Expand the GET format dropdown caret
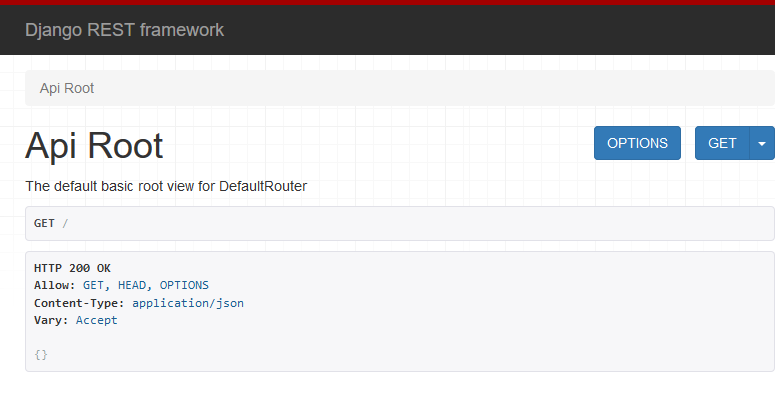Viewport: 775px width, 402px height. (762, 143)
